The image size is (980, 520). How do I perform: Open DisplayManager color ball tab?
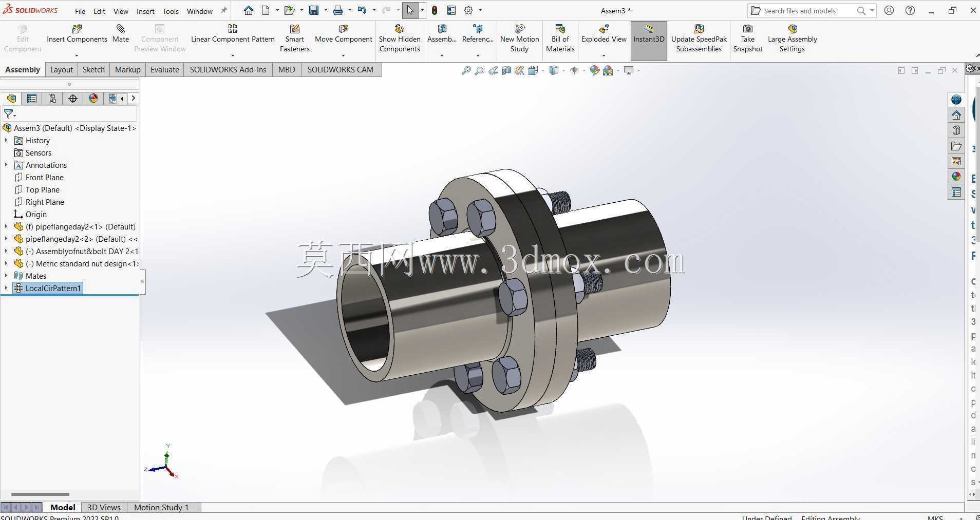tap(93, 99)
